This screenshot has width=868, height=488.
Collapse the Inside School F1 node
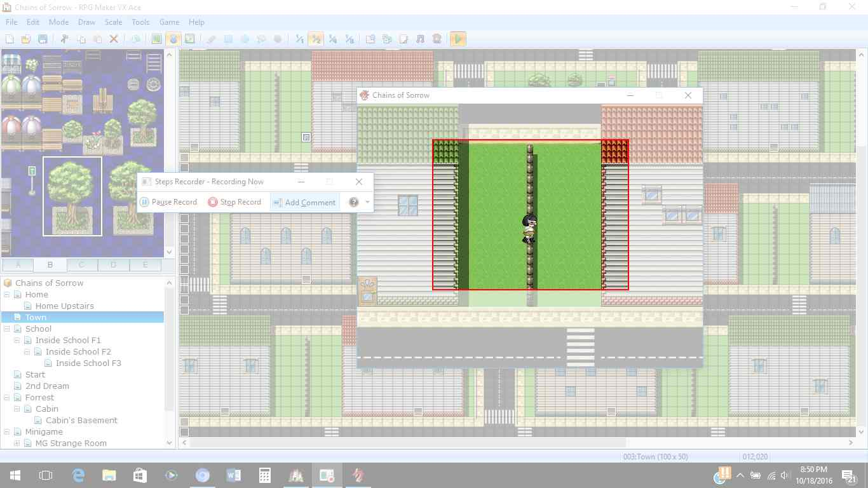(17, 341)
